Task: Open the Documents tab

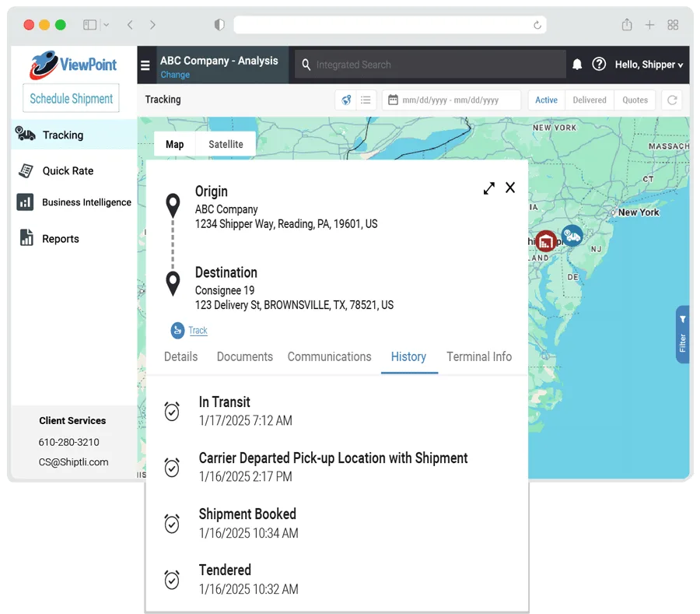Action: pyautogui.click(x=245, y=356)
